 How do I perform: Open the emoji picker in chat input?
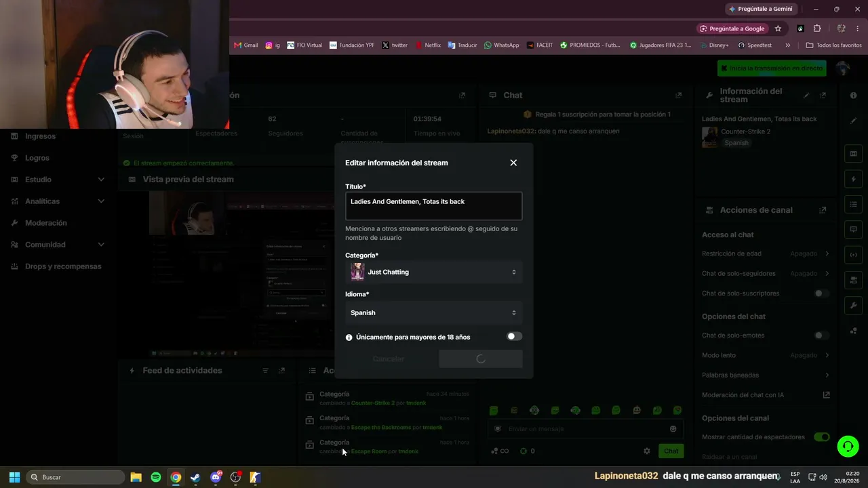673,429
